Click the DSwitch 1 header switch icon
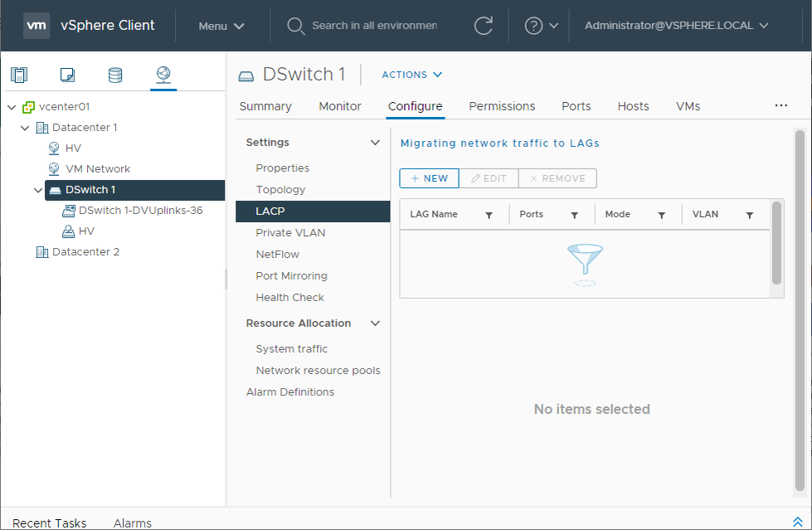The image size is (812, 530). coord(246,76)
